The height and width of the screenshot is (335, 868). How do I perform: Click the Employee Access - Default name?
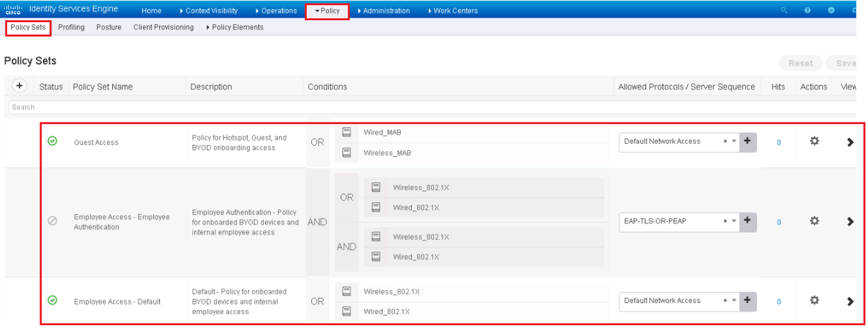[x=117, y=302]
